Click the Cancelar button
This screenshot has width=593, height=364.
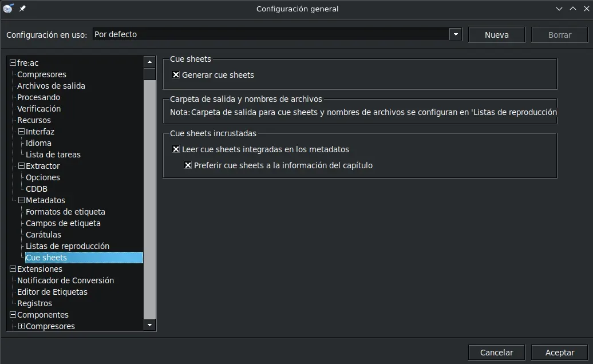point(496,352)
